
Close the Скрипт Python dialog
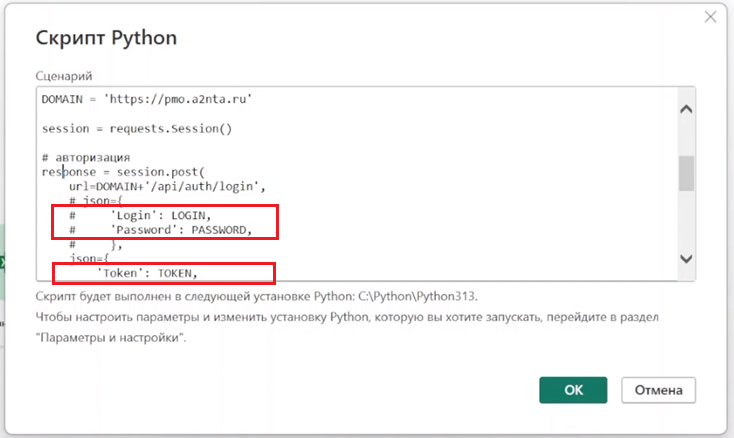pyautogui.click(x=710, y=17)
